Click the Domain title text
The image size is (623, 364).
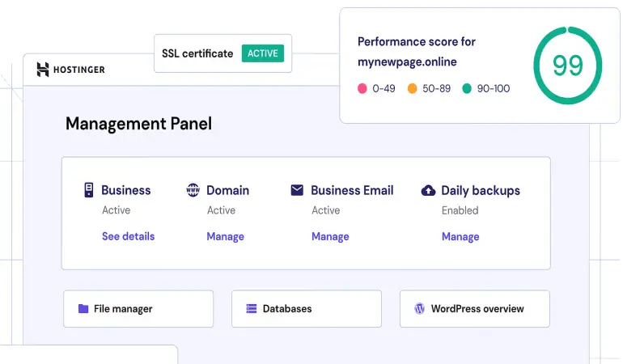tap(227, 190)
